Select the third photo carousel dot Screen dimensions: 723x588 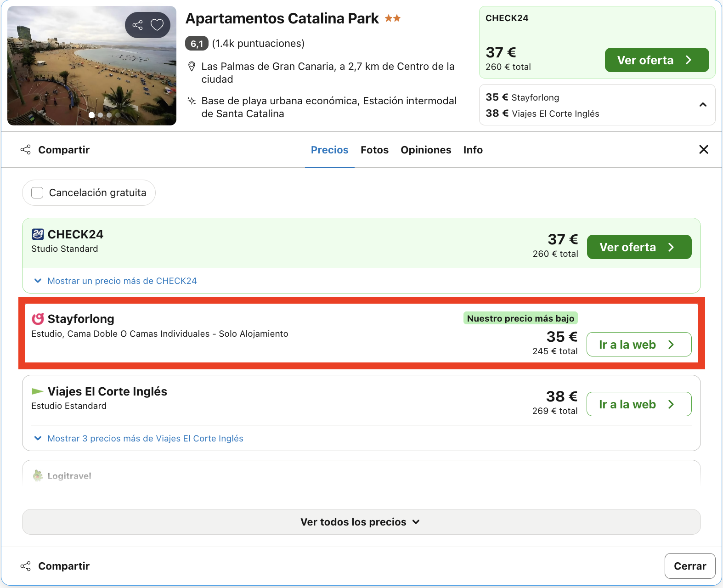(109, 115)
